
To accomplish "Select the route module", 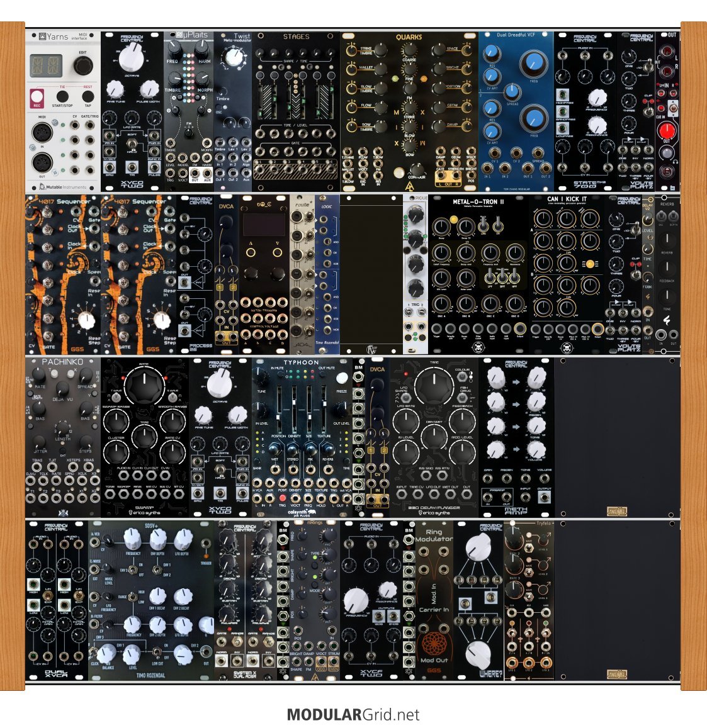I will 302,274.
